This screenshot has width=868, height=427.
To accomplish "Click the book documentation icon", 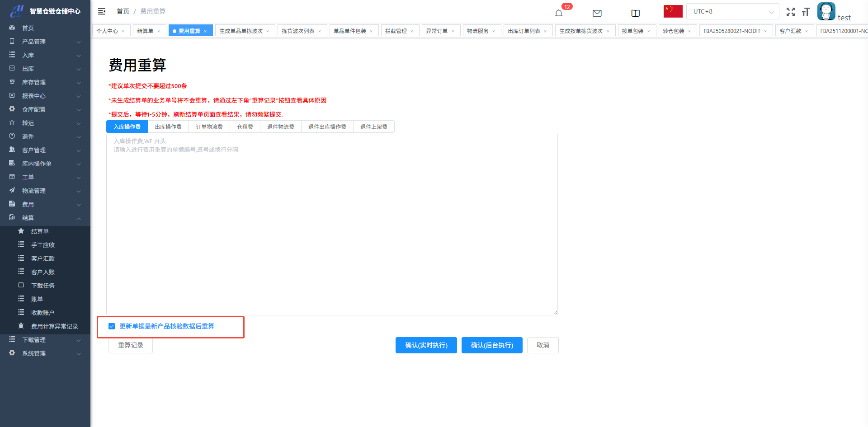I will click(635, 13).
